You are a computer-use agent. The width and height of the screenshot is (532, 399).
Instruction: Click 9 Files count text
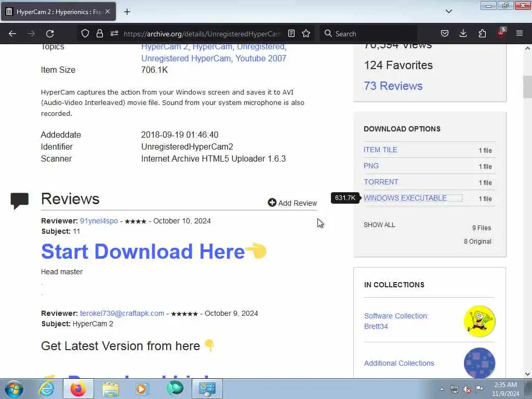pyautogui.click(x=482, y=228)
